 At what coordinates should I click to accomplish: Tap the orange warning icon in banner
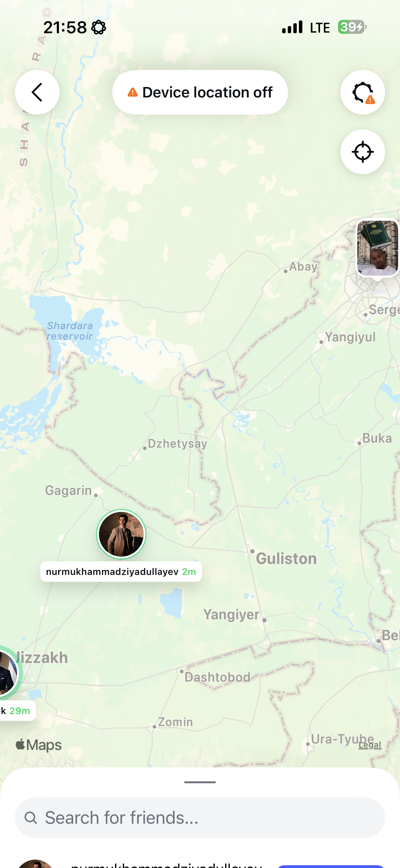(133, 92)
